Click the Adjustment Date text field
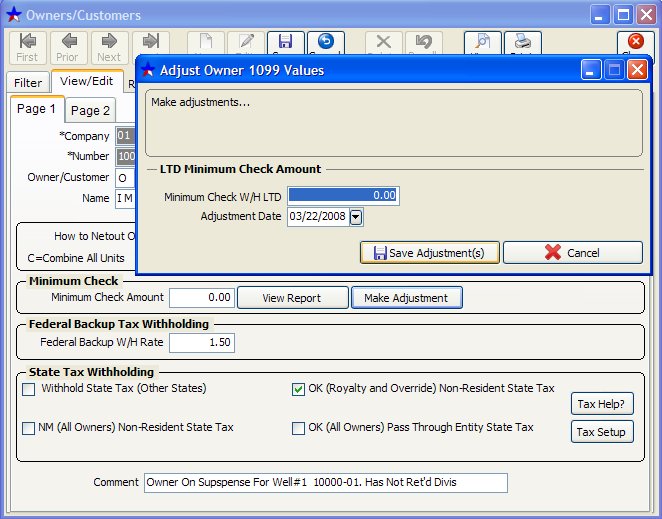 [318, 217]
